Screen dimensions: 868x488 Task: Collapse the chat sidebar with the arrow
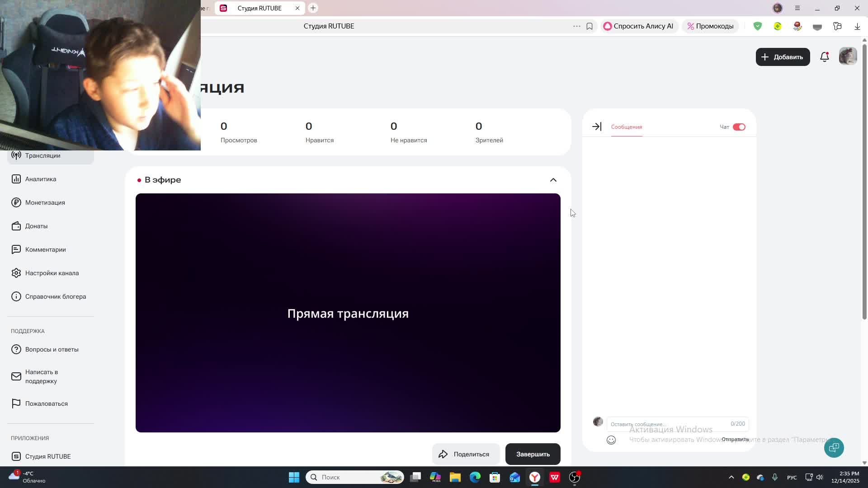pyautogui.click(x=596, y=127)
